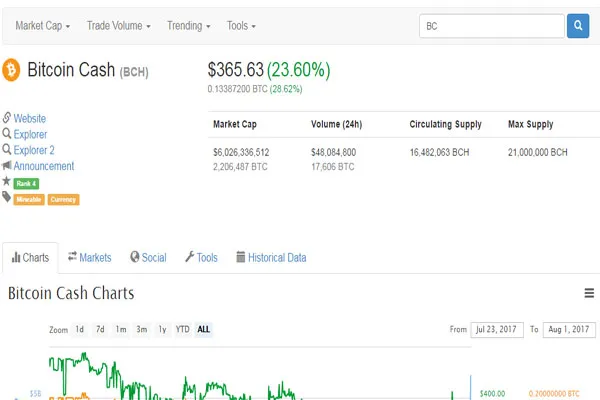600x400 pixels.
Task: Click the Currency tag badge
Action: [63, 200]
